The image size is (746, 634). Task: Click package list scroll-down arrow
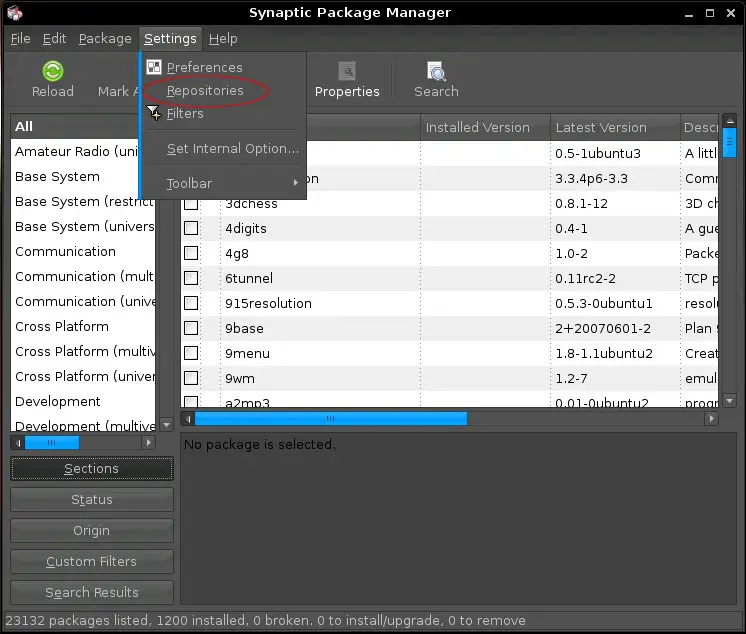[x=729, y=401]
